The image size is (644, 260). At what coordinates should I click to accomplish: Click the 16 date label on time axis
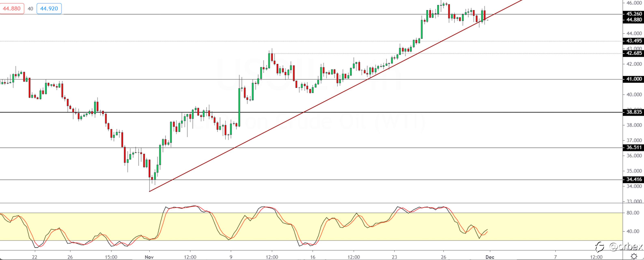click(313, 257)
